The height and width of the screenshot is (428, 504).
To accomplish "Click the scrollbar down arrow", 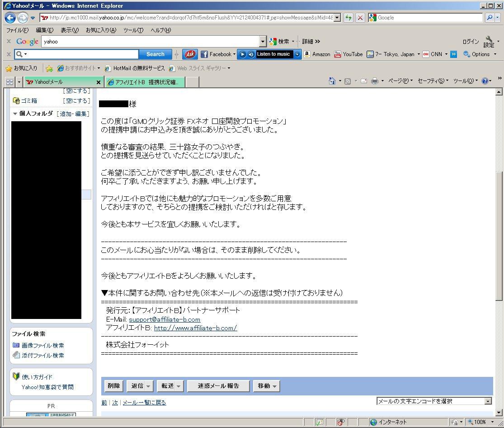I will (499, 413).
